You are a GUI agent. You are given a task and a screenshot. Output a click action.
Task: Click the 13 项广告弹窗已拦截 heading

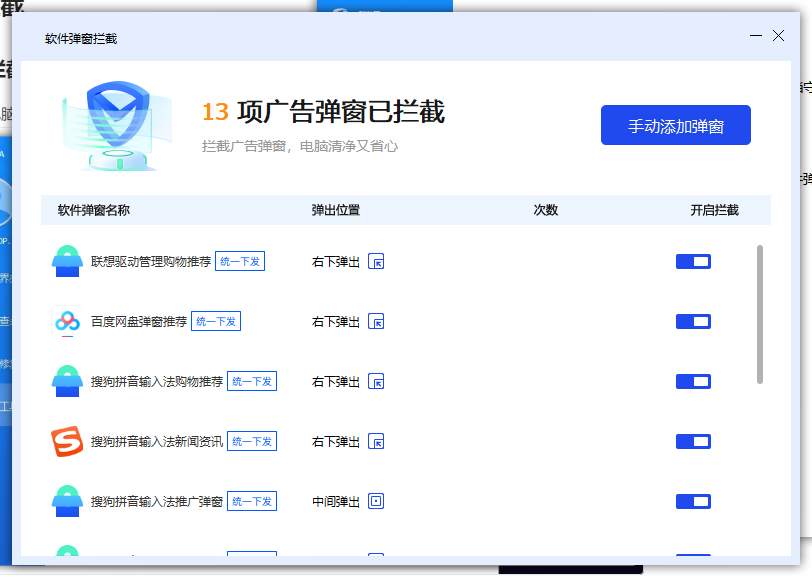324,112
